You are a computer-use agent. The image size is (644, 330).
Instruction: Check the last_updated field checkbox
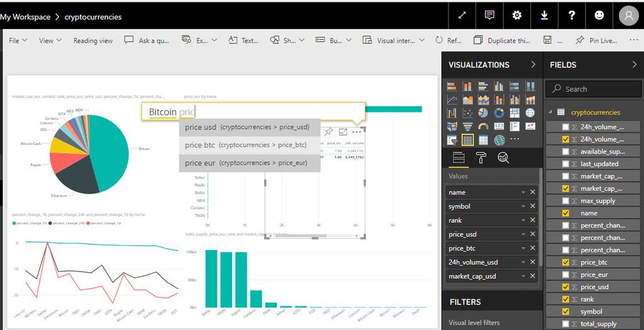(565, 164)
